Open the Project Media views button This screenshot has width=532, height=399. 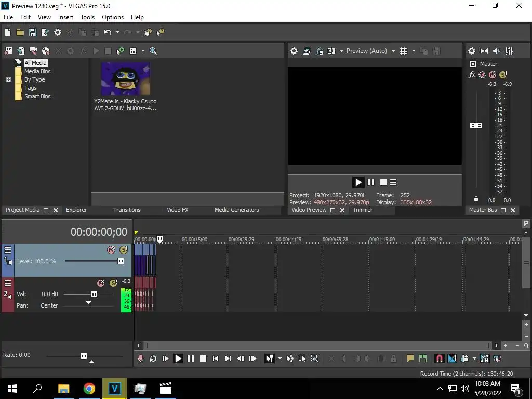click(x=133, y=51)
